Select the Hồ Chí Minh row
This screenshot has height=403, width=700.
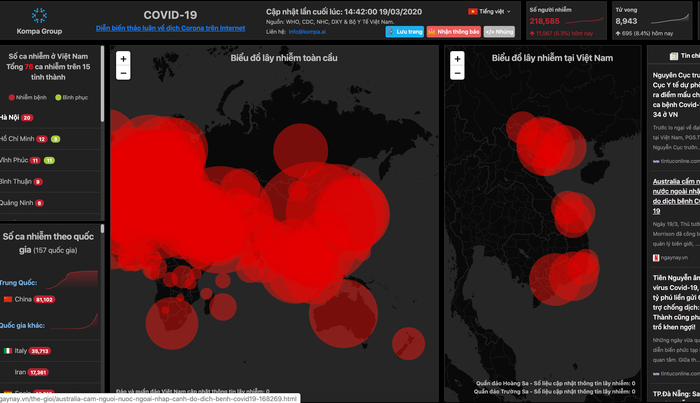pos(50,139)
